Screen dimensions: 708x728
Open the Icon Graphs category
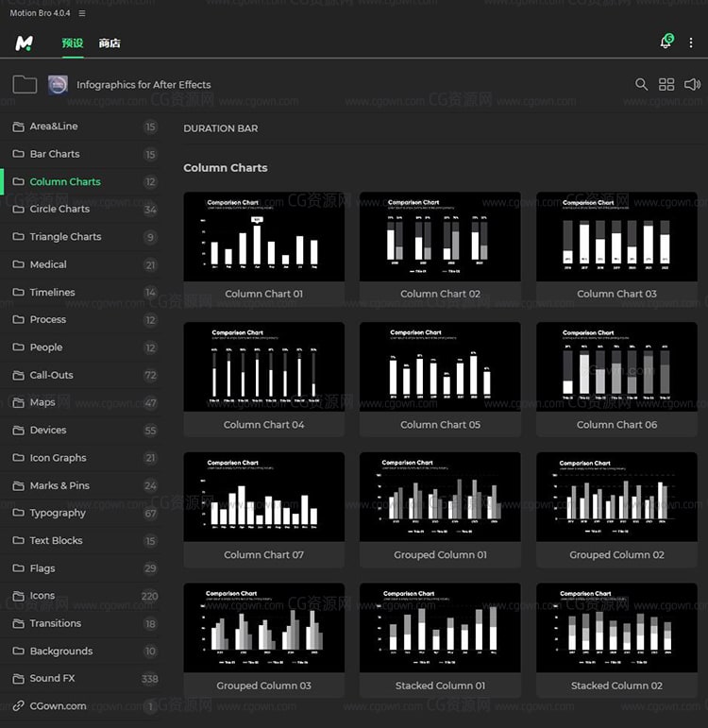pyautogui.click(x=80, y=458)
